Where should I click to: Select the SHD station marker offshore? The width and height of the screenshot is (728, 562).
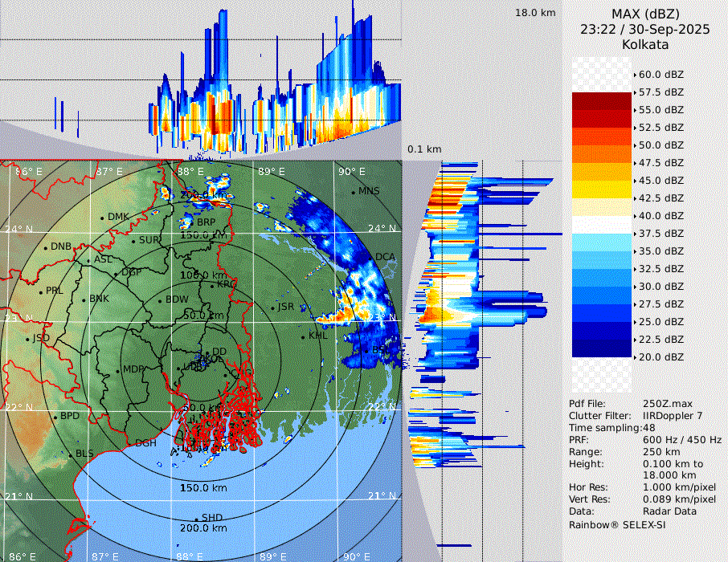[x=197, y=519]
